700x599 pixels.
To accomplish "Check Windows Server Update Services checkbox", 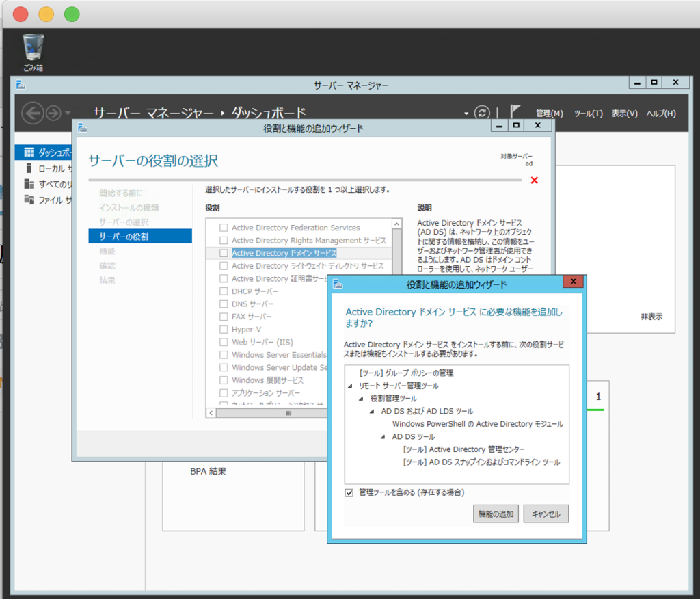I will tap(224, 368).
